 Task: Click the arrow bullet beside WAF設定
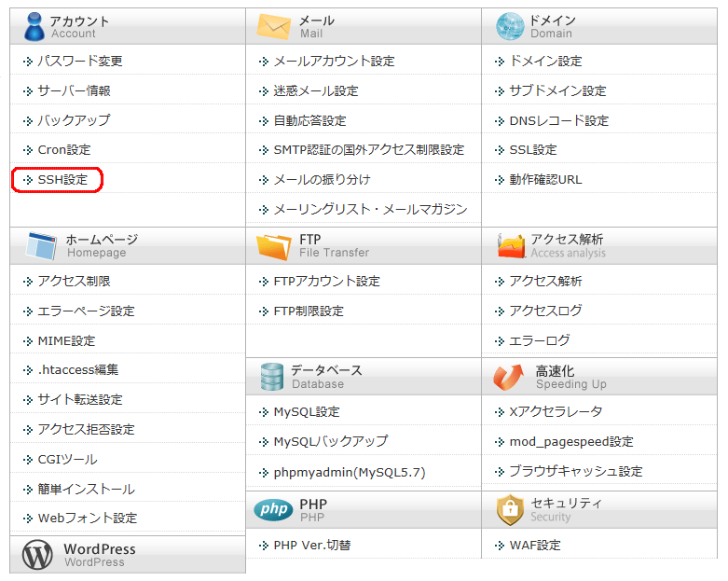[x=500, y=546]
